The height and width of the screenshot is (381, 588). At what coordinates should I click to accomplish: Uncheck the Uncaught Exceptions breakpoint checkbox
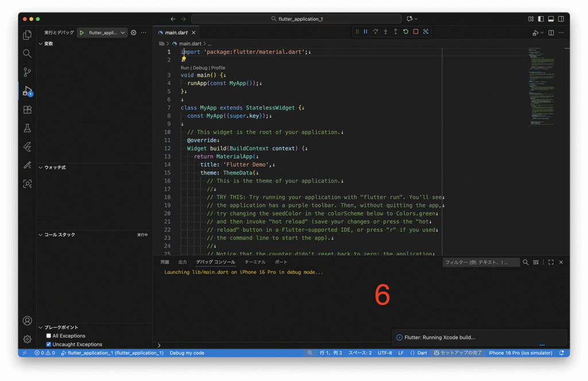49,344
